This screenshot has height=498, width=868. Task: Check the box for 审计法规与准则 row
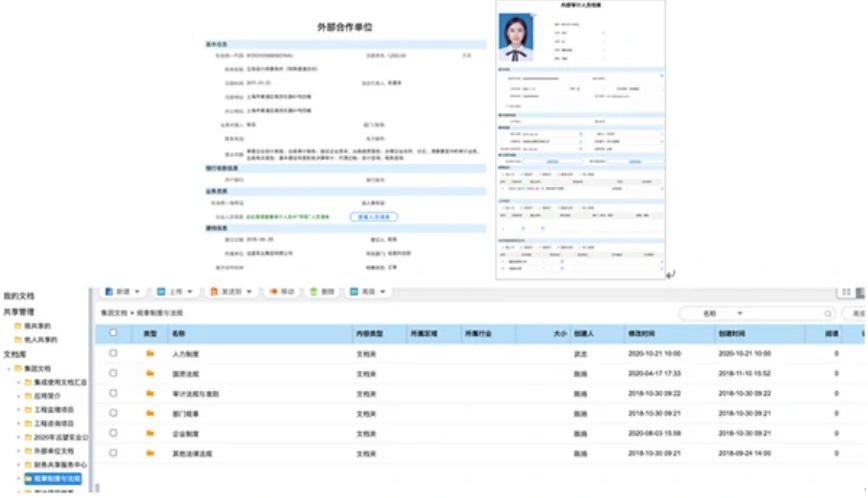click(113, 393)
